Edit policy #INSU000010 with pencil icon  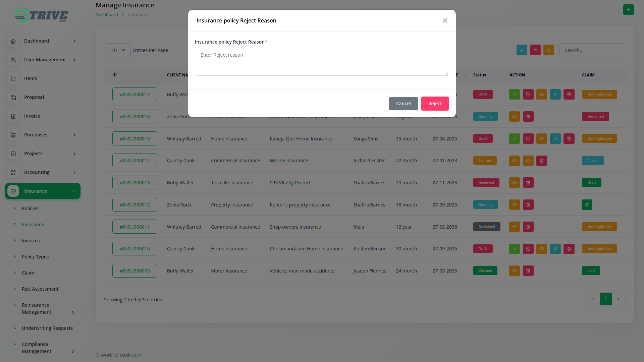pyautogui.click(x=555, y=249)
